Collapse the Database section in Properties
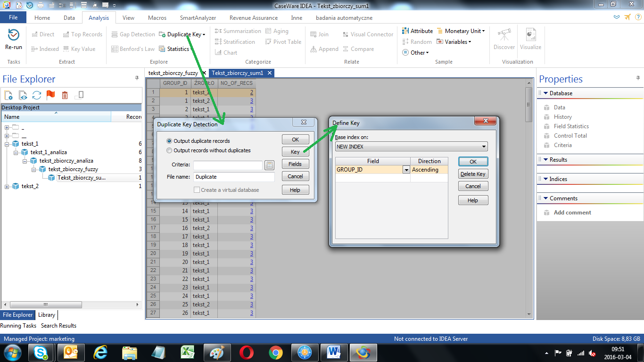644x362 pixels. click(x=545, y=93)
